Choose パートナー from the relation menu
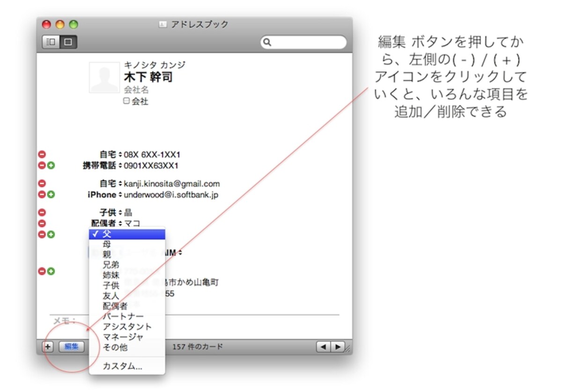 [x=127, y=317]
